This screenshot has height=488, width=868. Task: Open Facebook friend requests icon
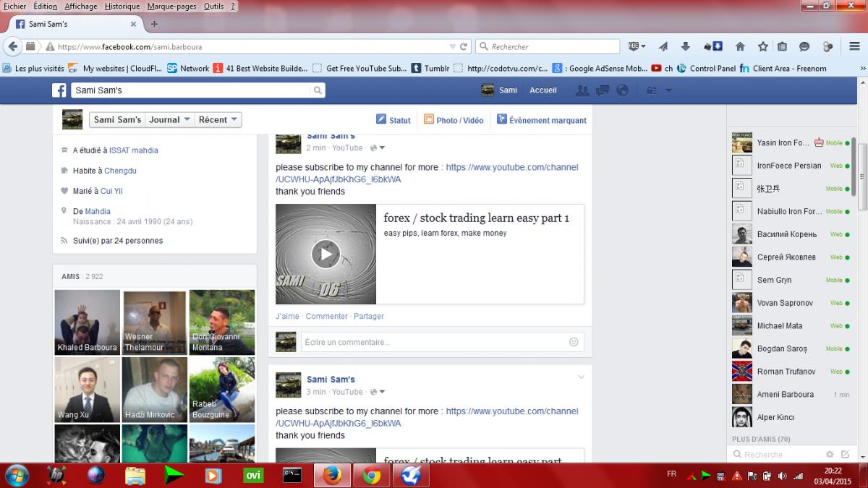pyautogui.click(x=582, y=90)
